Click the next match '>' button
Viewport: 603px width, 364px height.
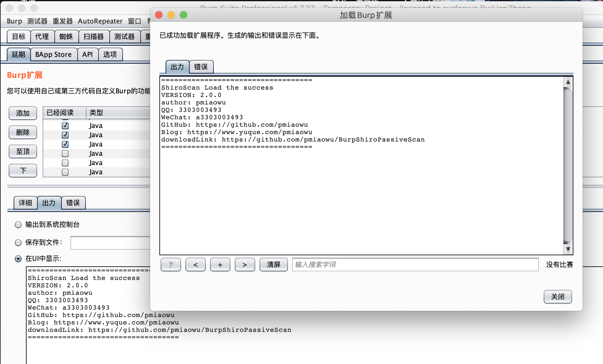point(245,265)
